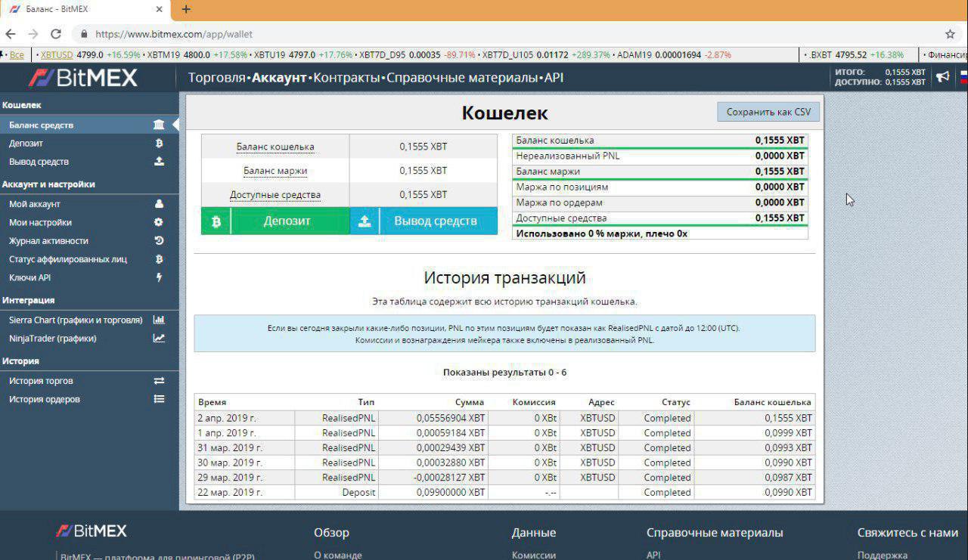Click the Баланс кошелька column header
The image size is (968, 560).
(x=772, y=402)
